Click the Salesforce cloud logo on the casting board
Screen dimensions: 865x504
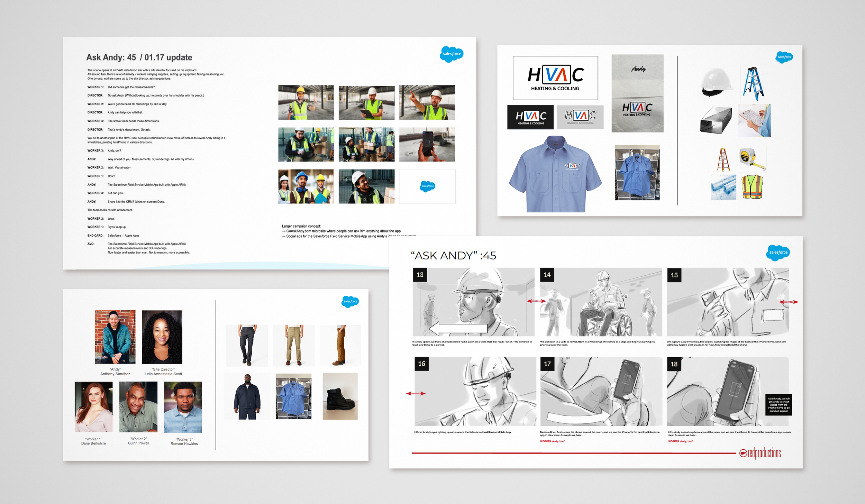pos(350,301)
